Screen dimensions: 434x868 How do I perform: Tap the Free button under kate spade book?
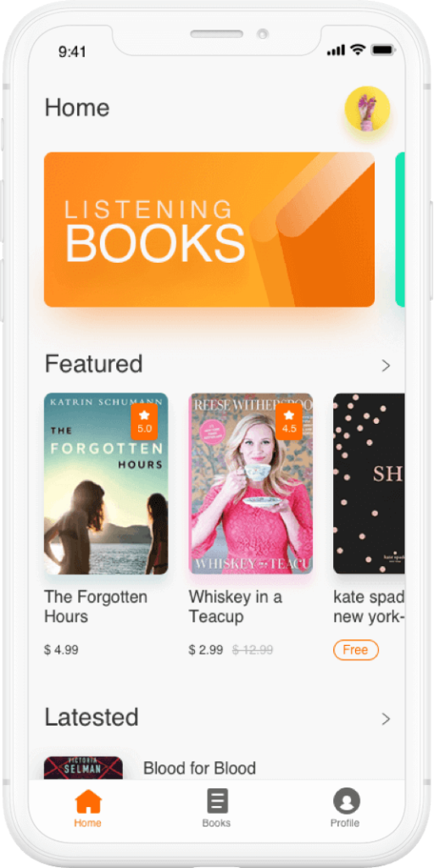[356, 650]
